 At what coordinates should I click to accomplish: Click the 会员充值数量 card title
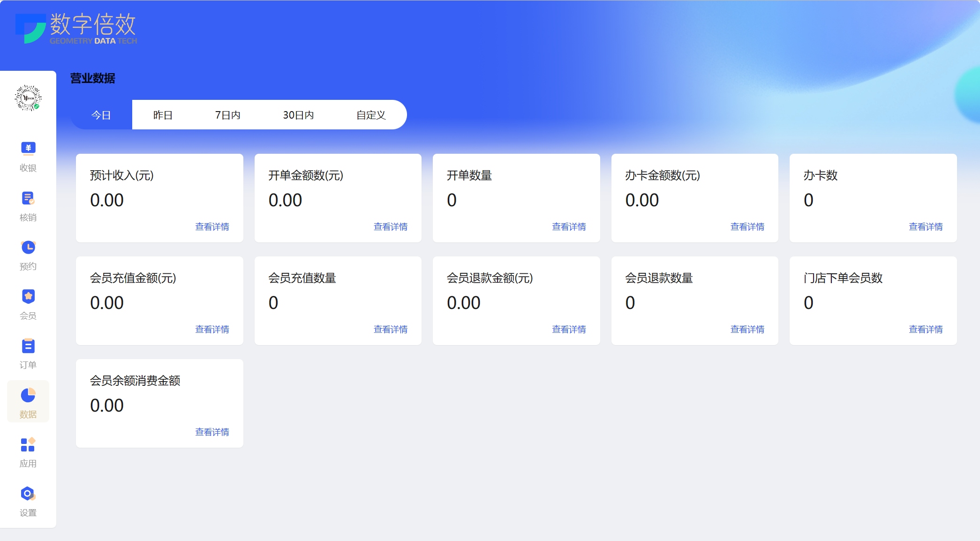(302, 278)
